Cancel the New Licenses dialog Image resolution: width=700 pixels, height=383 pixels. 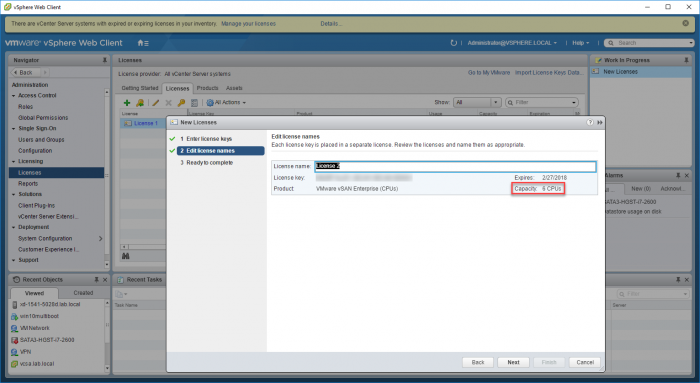(585, 362)
